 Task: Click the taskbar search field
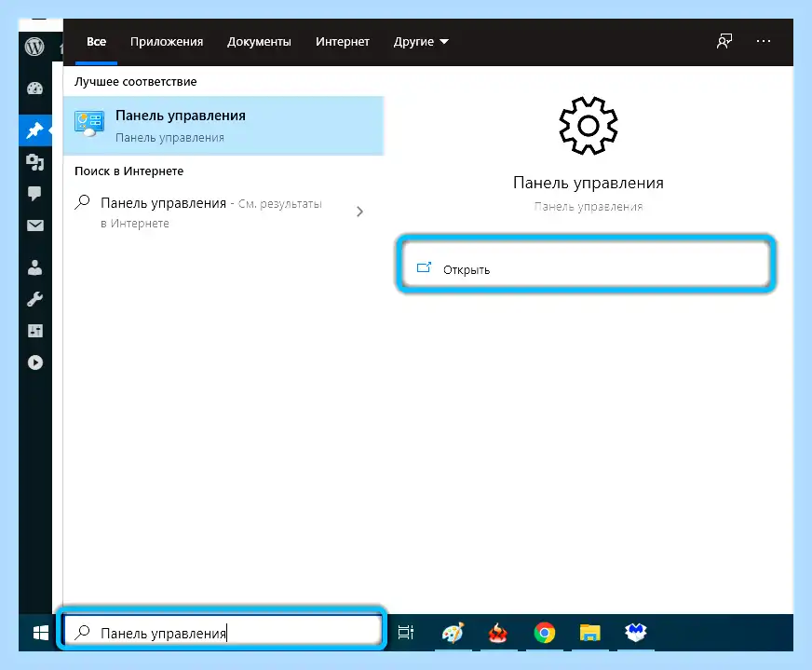click(222, 633)
